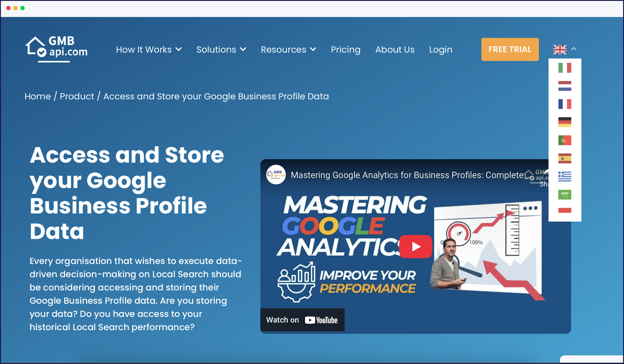Click the macOS yellow minimize dot
Viewport: 624px width, 364px height.
pyautogui.click(x=16, y=8)
